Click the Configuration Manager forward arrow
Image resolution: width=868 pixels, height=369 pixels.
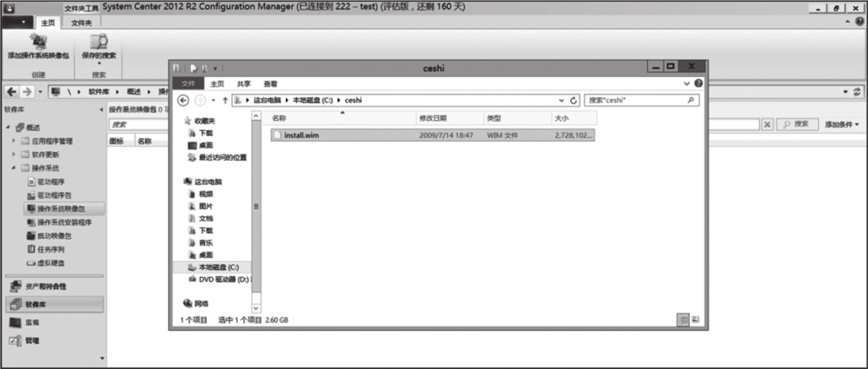pos(27,92)
